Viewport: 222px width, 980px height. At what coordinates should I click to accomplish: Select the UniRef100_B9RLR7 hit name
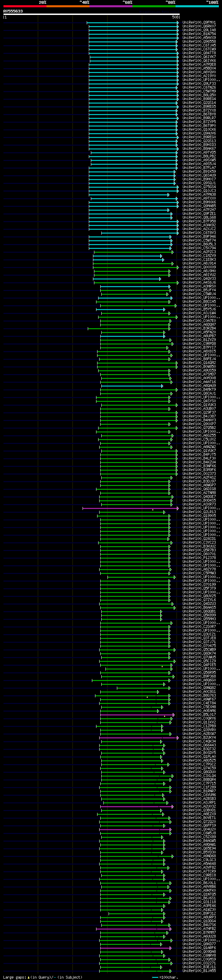[x=199, y=118]
